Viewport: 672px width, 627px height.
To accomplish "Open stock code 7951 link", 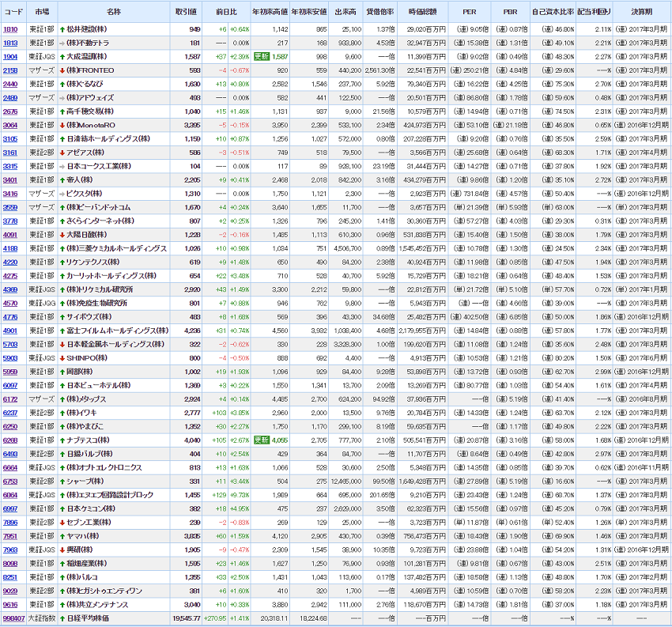I will (x=10, y=537).
